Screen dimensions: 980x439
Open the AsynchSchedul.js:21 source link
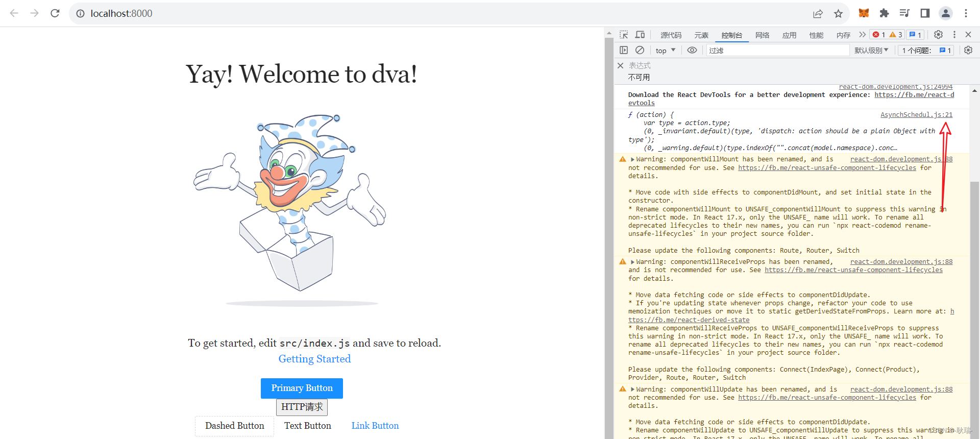click(x=916, y=115)
